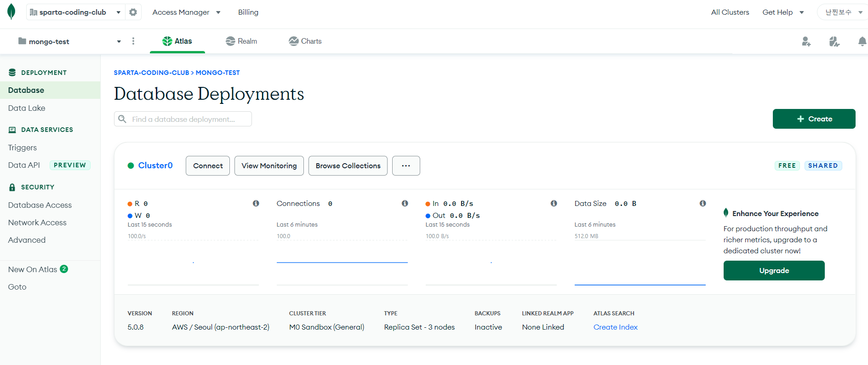Switch to the Atlas tab
The height and width of the screenshot is (365, 868).
177,41
